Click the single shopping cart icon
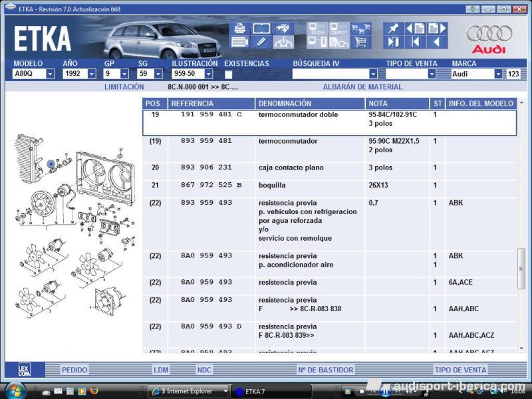 coord(360,42)
